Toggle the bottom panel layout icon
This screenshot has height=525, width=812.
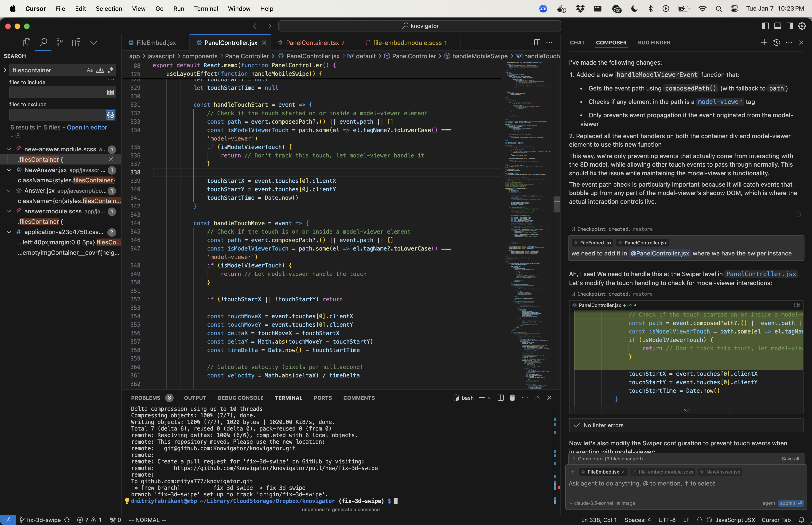pos(778,26)
